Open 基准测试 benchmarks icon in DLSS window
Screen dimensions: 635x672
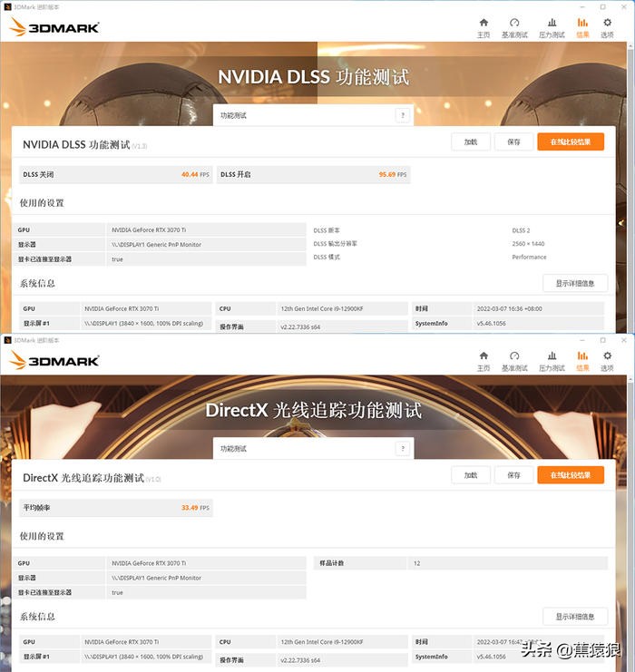pyautogui.click(x=514, y=28)
